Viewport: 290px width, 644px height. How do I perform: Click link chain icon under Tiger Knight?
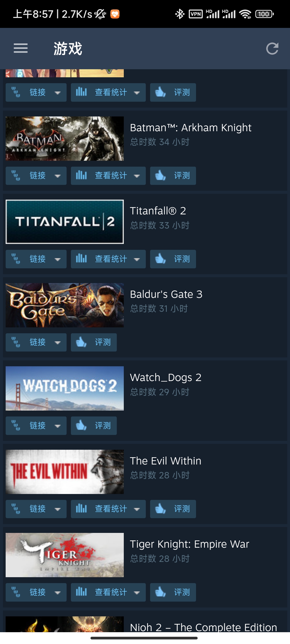16,592
